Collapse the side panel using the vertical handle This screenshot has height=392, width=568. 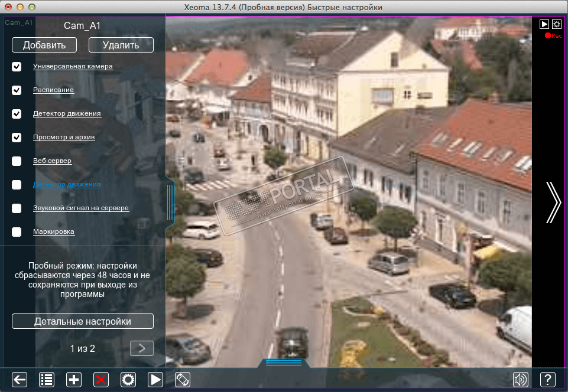click(170, 202)
